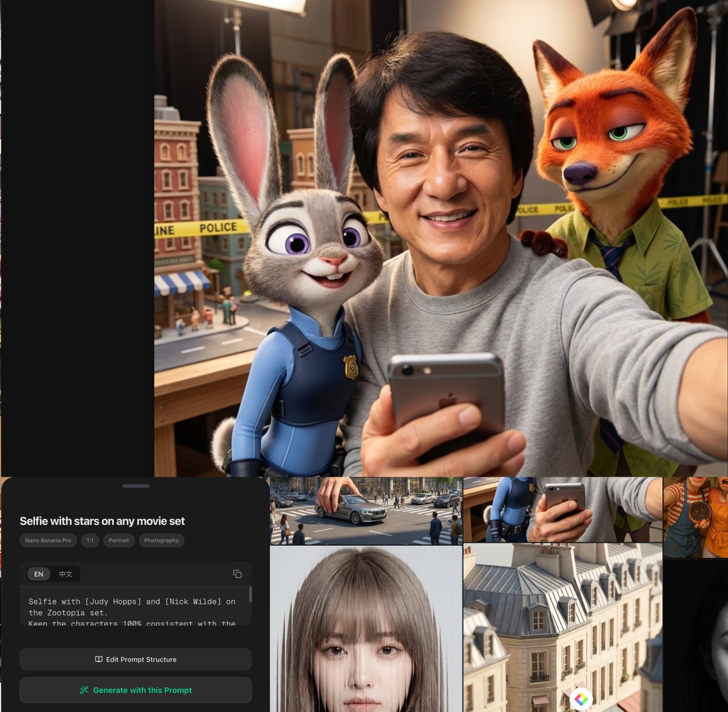Screen dimensions: 728x712
Task: Copy the prompt using the copy icon
Action: 237,574
